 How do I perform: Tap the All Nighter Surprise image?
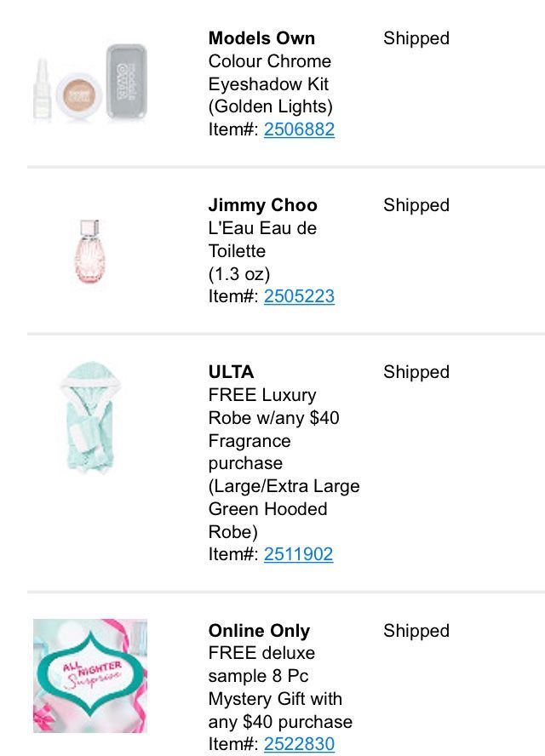(89, 676)
